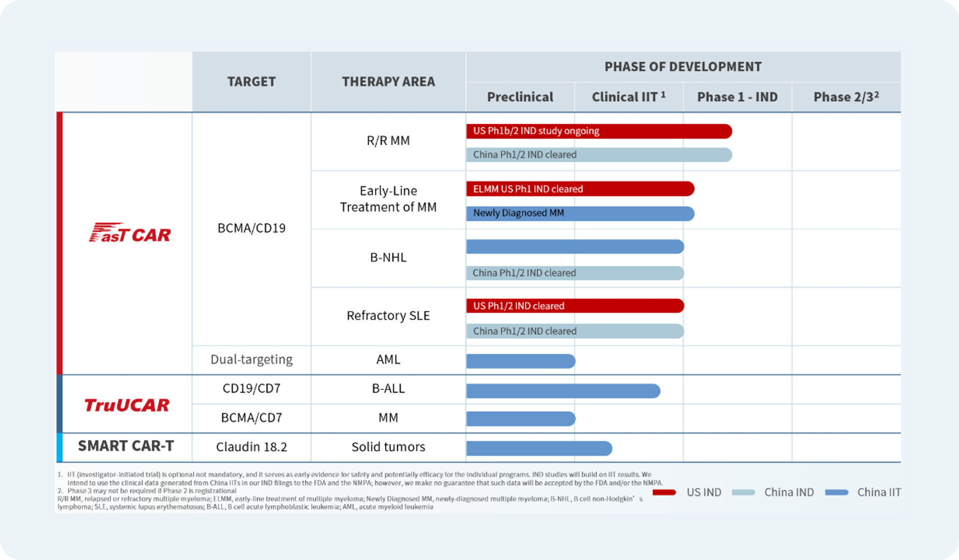
Task: Click the THERAPY AREA column header
Action: (x=389, y=81)
